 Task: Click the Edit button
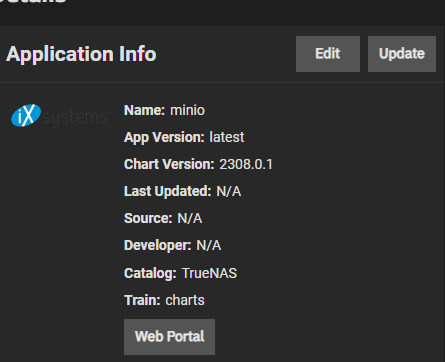328,54
